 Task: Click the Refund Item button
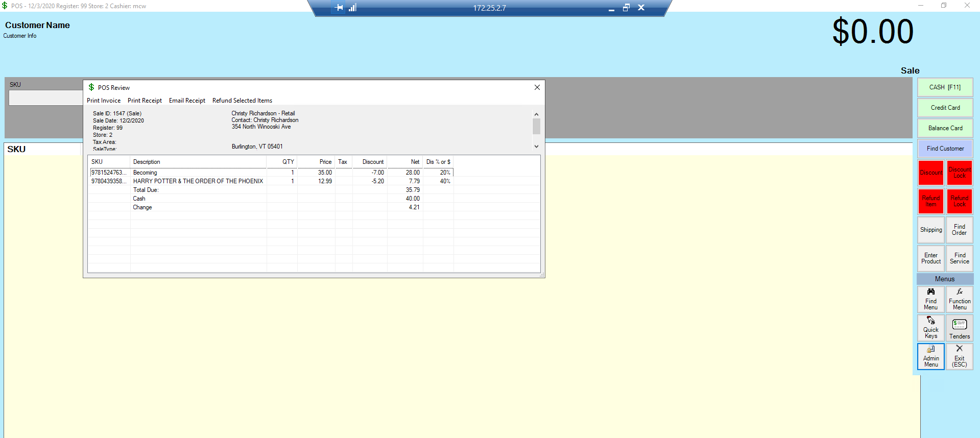click(930, 201)
